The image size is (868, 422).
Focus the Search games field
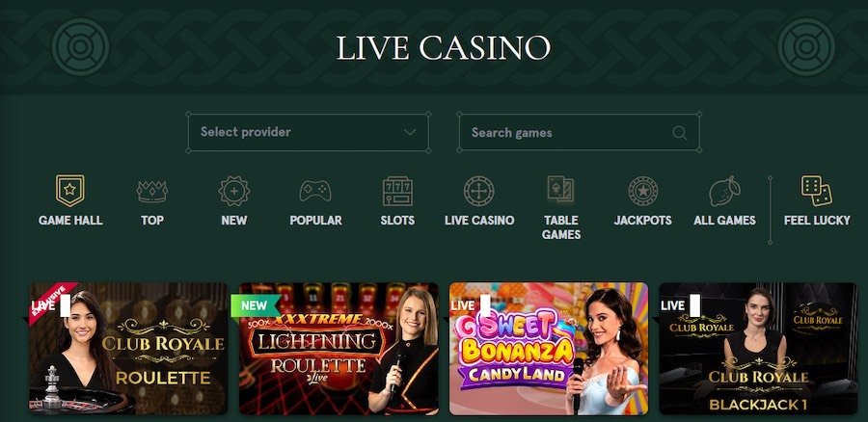tap(579, 133)
